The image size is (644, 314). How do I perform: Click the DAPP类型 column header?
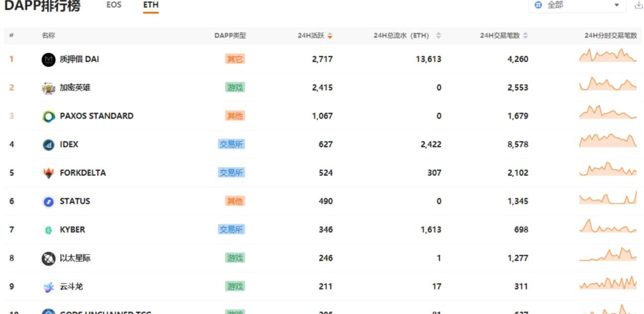tap(230, 36)
